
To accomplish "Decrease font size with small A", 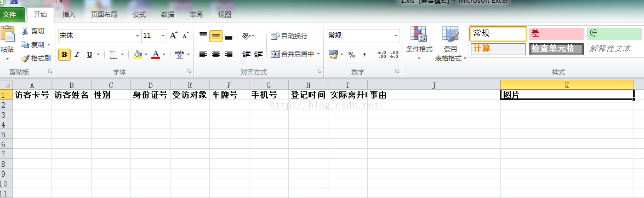I will [x=186, y=36].
